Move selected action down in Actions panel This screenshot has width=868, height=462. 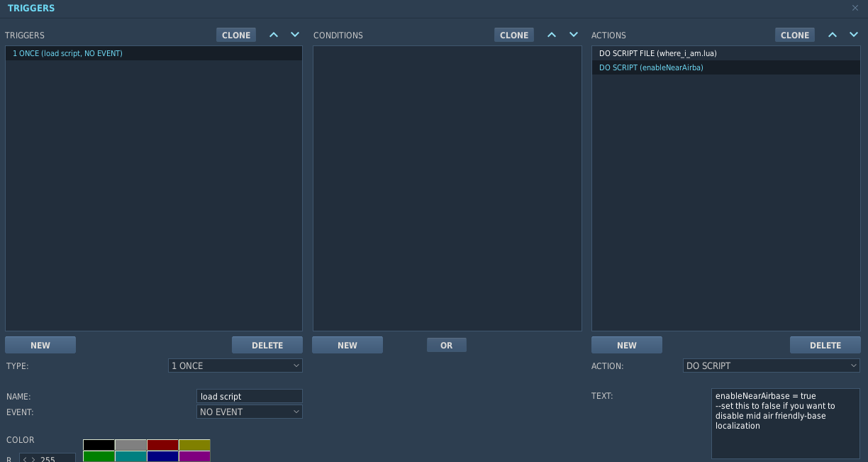pos(854,35)
